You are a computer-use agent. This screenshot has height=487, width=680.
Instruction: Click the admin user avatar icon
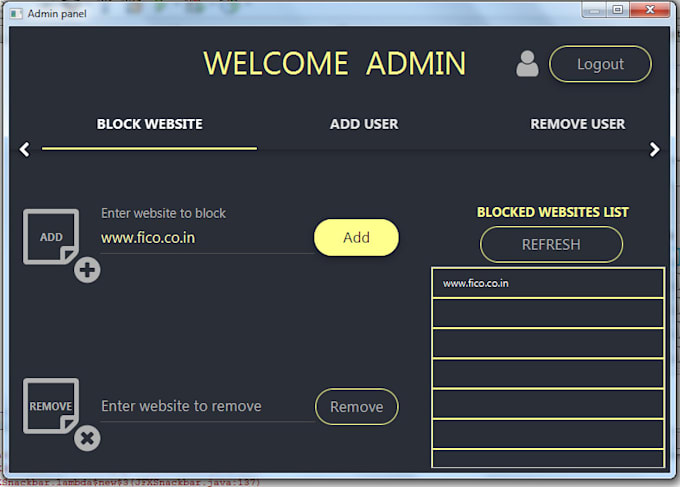coord(527,64)
